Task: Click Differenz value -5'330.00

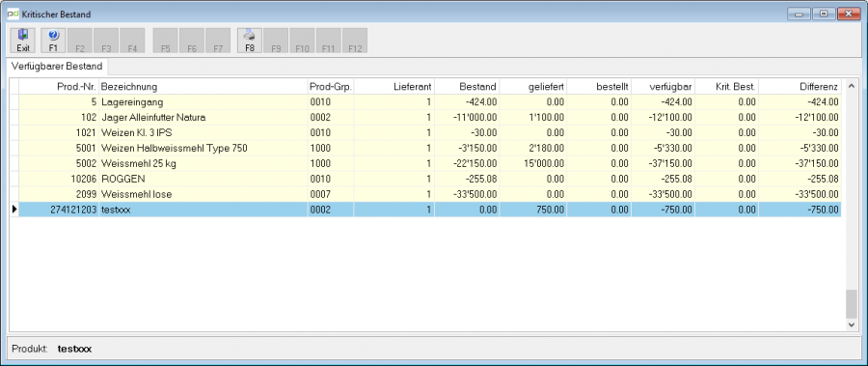Action: (x=819, y=148)
